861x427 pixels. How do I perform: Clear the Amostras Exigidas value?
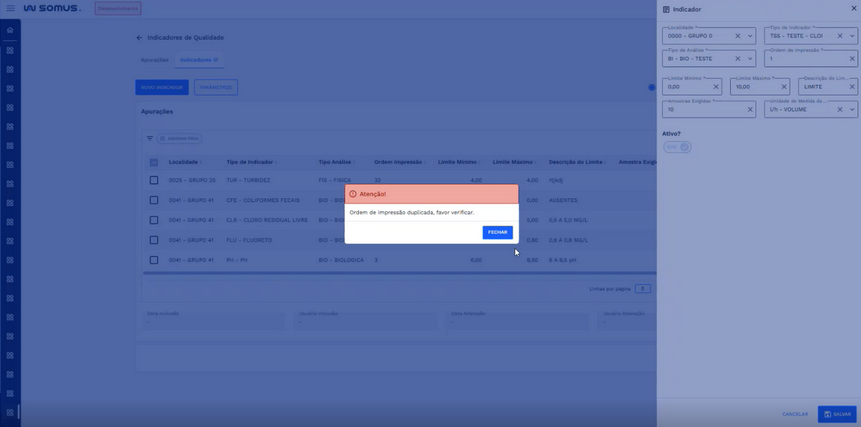coord(750,110)
